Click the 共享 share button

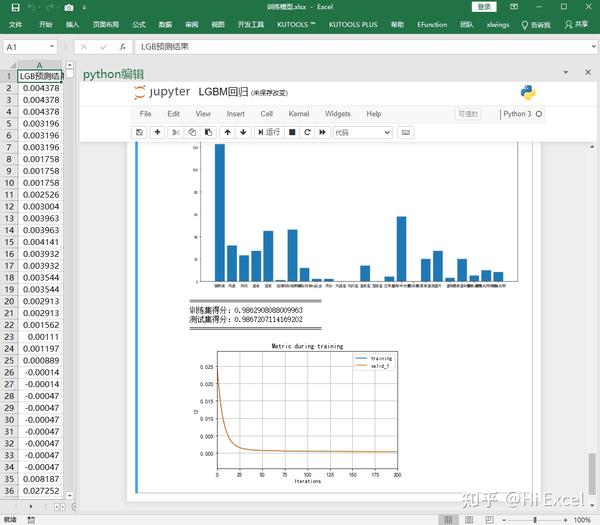[x=576, y=24]
